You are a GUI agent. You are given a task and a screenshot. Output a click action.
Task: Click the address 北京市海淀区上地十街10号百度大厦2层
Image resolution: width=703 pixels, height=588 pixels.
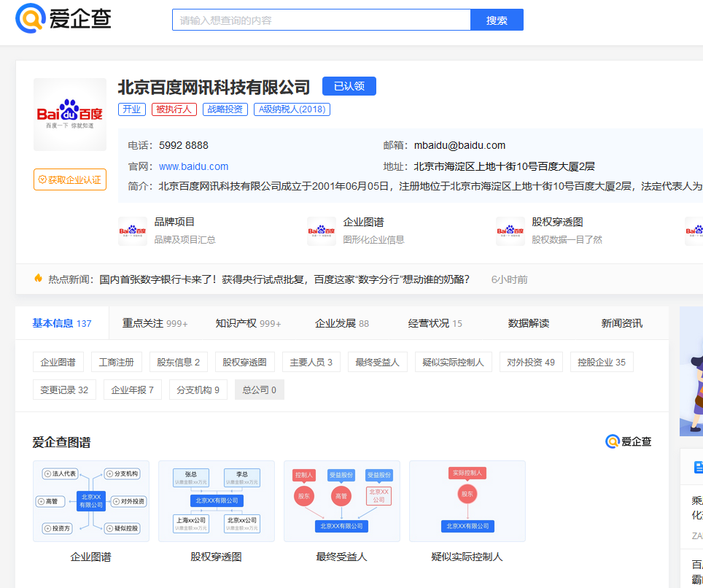504,166
